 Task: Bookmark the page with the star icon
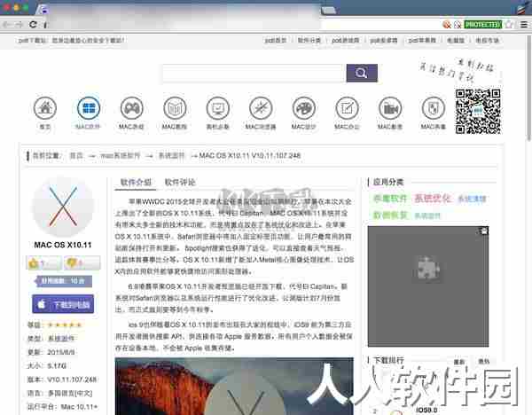509,25
